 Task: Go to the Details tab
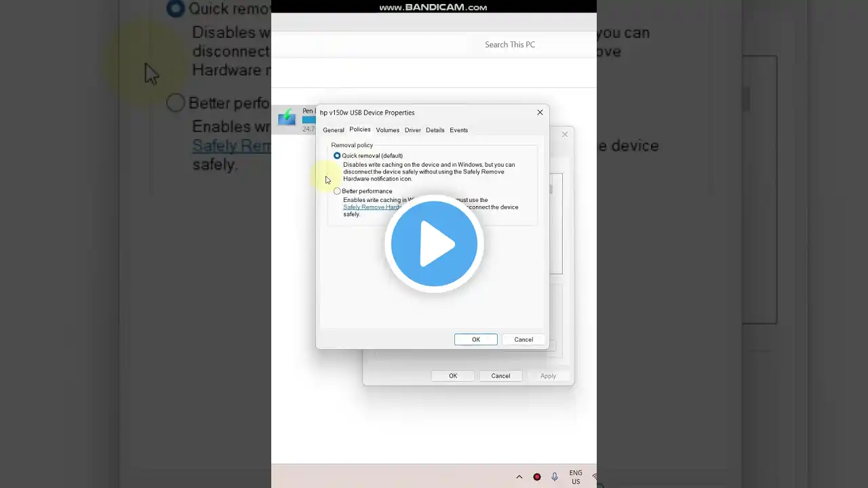tap(435, 130)
